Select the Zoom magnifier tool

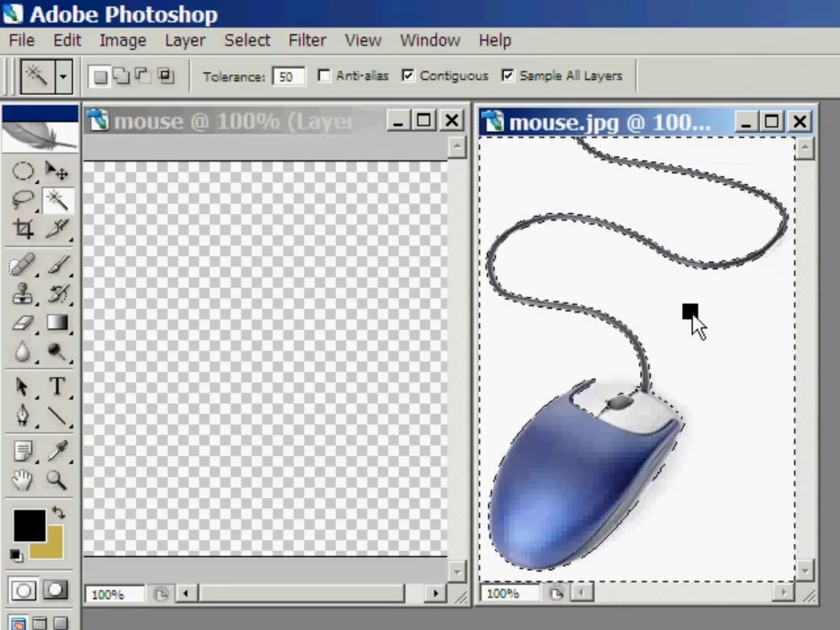57,480
